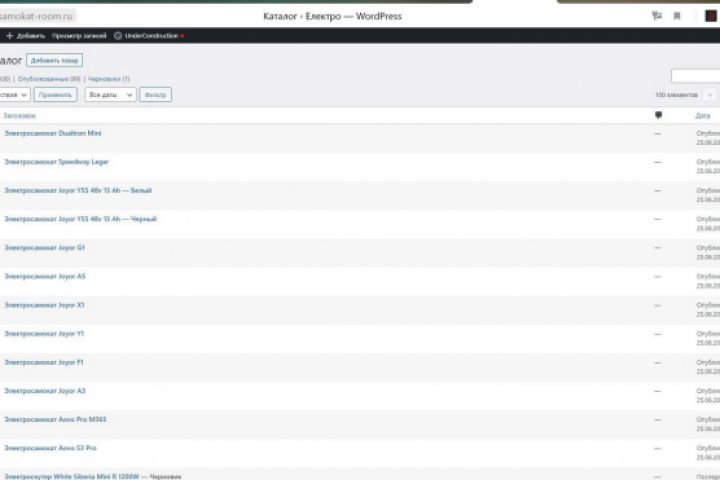Sort by the Заголовок column header
Image resolution: width=720 pixels, height=480 pixels.
point(19,116)
